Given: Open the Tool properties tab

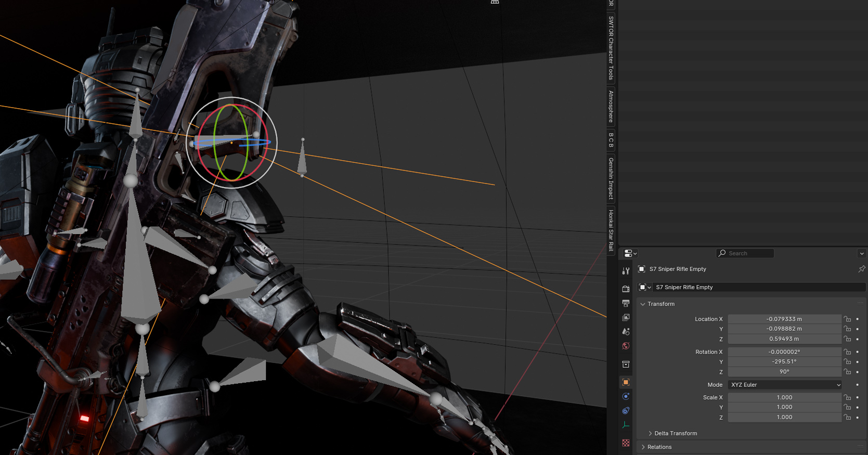Looking at the screenshot, I should [x=626, y=271].
